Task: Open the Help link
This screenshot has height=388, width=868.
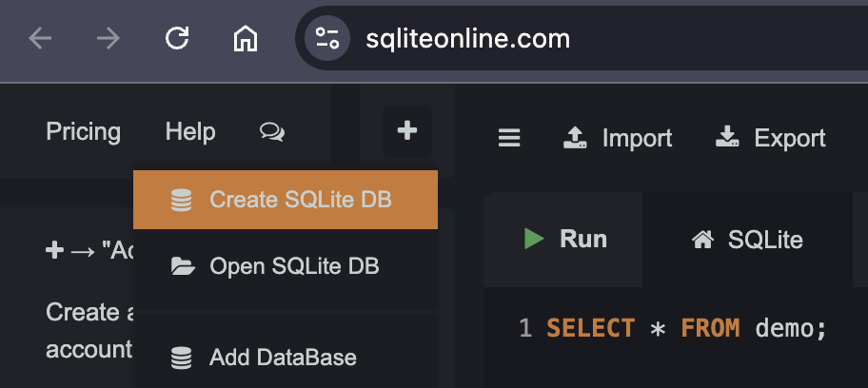Action: coord(190,132)
